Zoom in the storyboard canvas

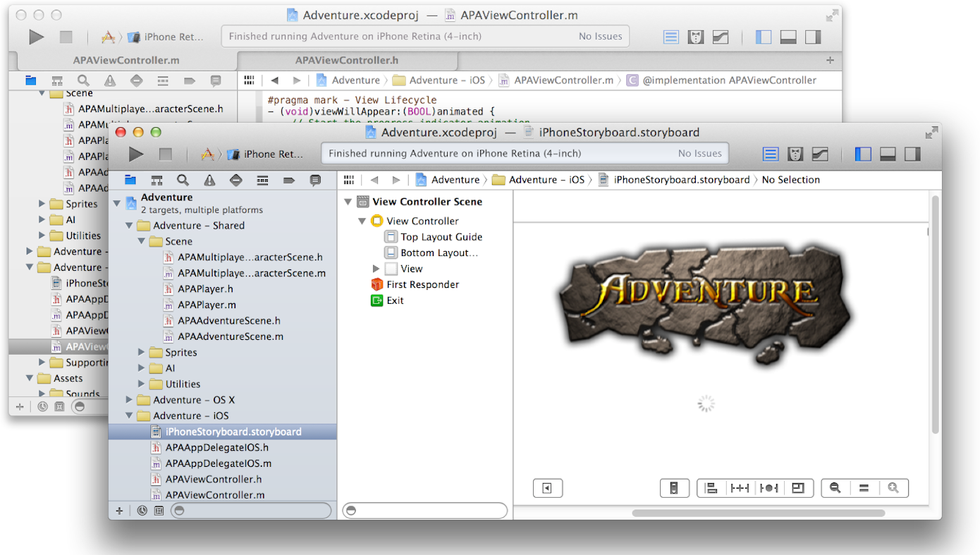894,487
